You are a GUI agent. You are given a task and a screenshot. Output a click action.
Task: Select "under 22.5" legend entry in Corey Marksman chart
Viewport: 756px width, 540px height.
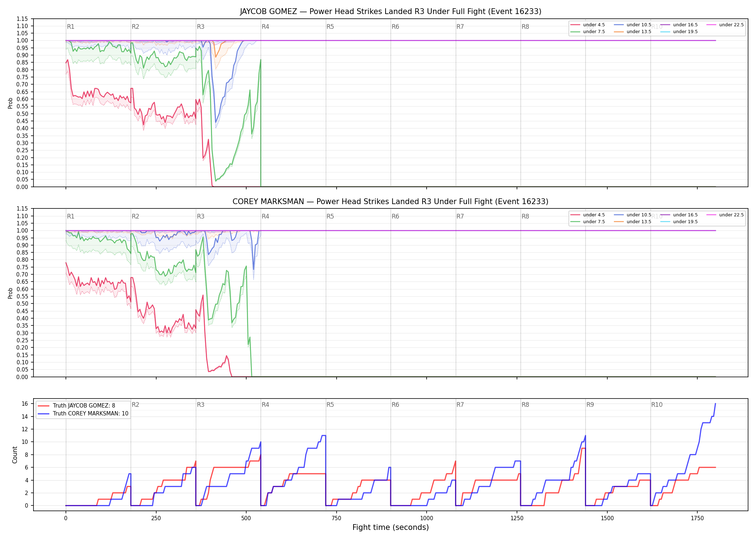pos(725,215)
